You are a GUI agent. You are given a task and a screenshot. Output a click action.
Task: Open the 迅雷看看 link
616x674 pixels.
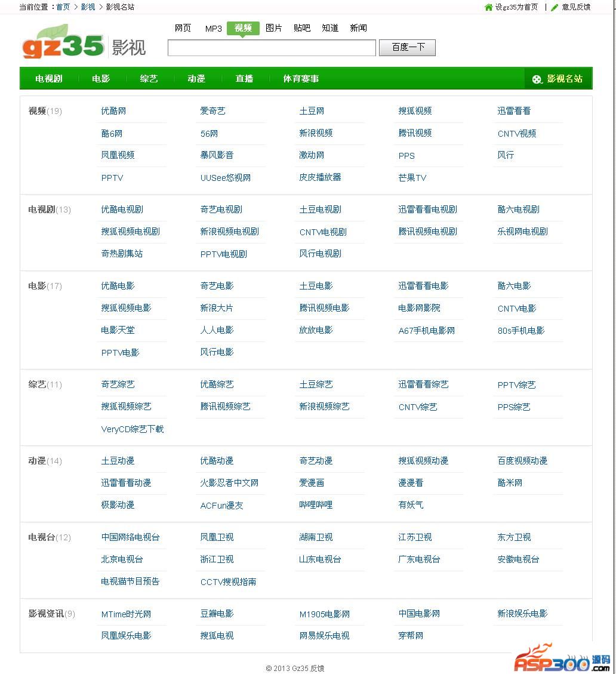pyautogui.click(x=514, y=111)
